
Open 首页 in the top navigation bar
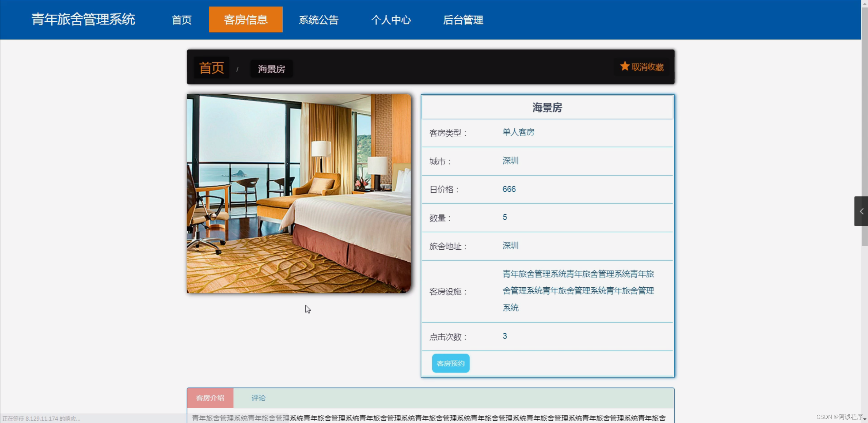pyautogui.click(x=182, y=20)
